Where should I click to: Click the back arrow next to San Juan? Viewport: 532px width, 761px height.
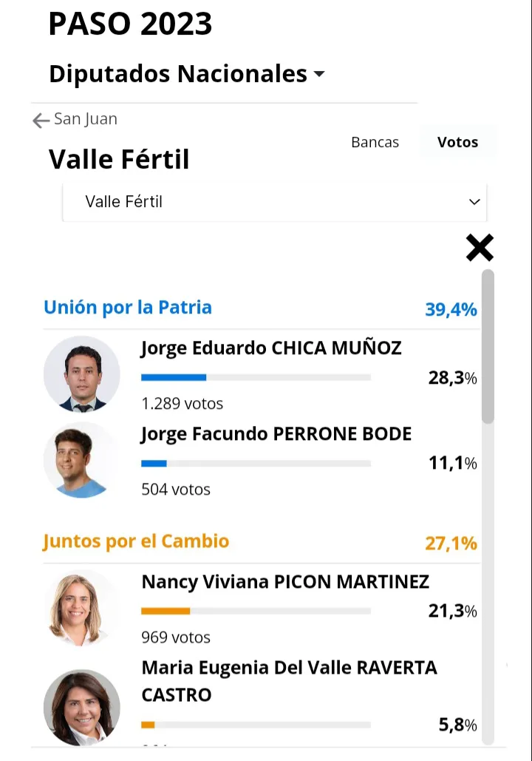pos(41,121)
